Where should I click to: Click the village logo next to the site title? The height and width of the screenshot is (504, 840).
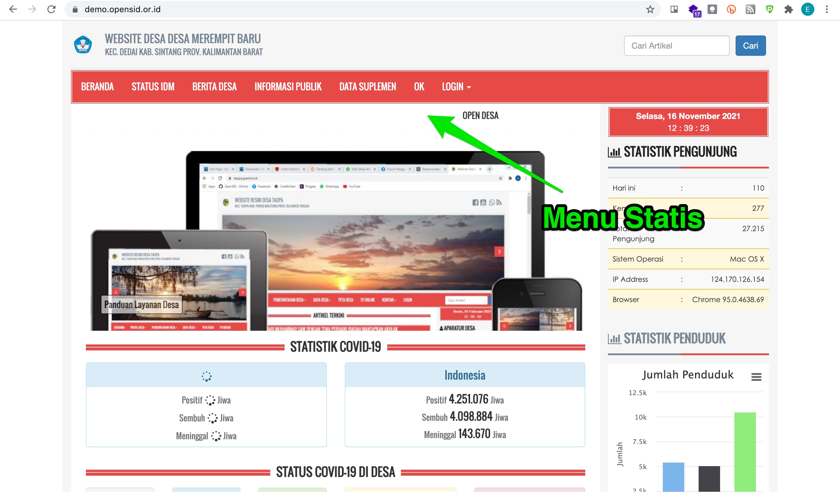83,44
